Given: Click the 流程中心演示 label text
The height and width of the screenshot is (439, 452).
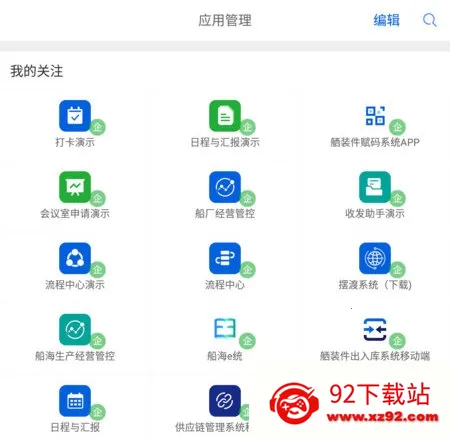Looking at the screenshot, I should 75,285.
